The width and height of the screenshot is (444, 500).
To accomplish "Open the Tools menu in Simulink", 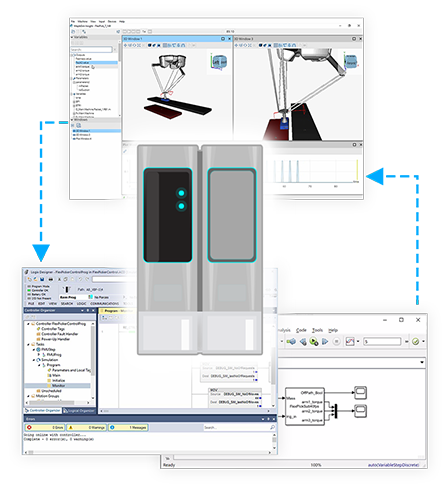I will [x=317, y=330].
